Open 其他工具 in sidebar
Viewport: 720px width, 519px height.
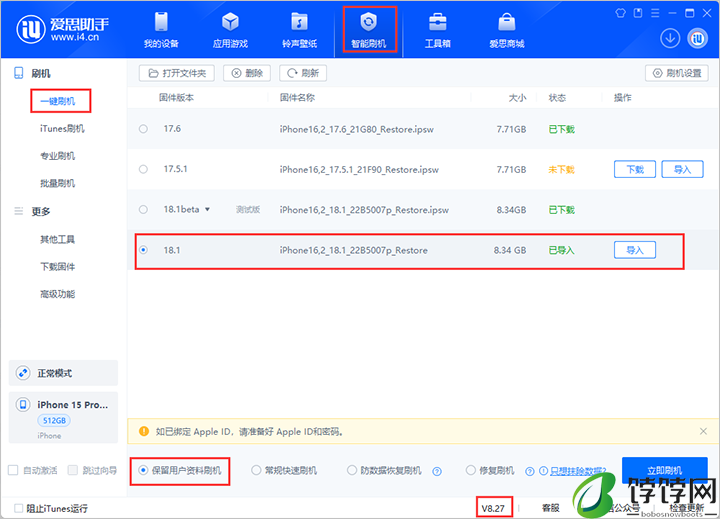coord(58,239)
